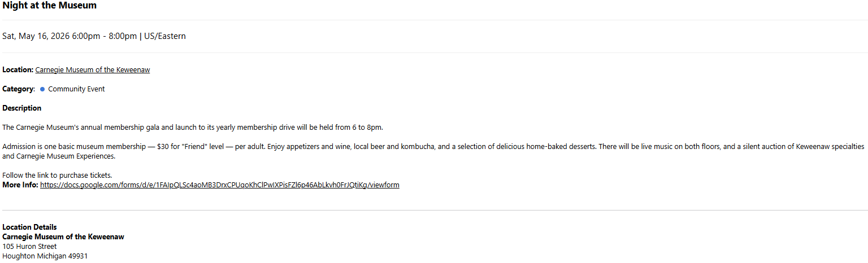This screenshot has width=868, height=263.
Task: Click the bold "More Info:" label
Action: [20, 185]
